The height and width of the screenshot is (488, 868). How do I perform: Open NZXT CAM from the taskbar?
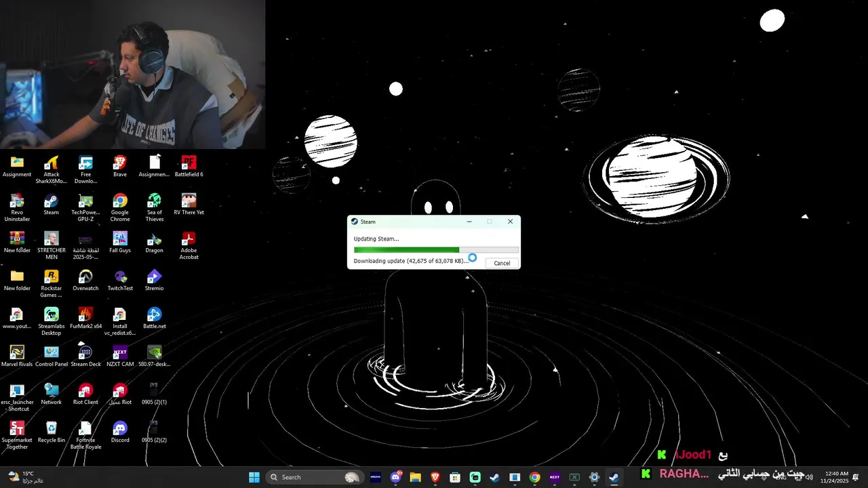[555, 477]
